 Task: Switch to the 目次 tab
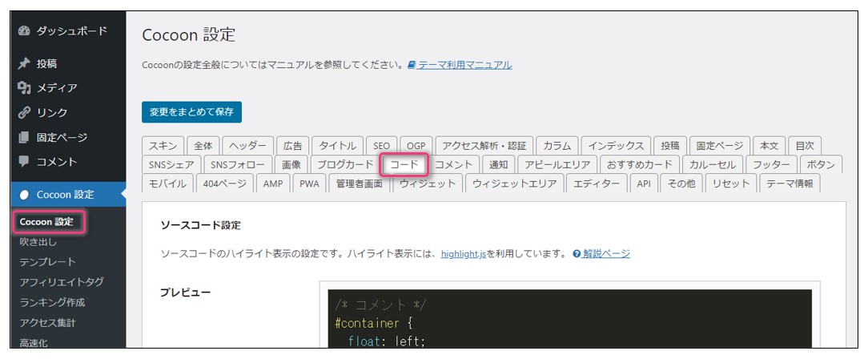point(804,146)
